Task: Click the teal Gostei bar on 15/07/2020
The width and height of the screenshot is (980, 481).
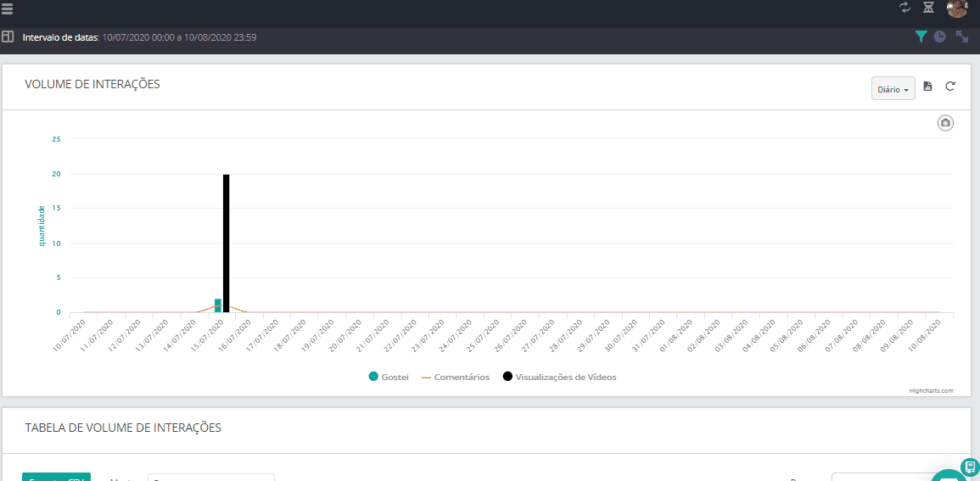Action: tap(218, 305)
